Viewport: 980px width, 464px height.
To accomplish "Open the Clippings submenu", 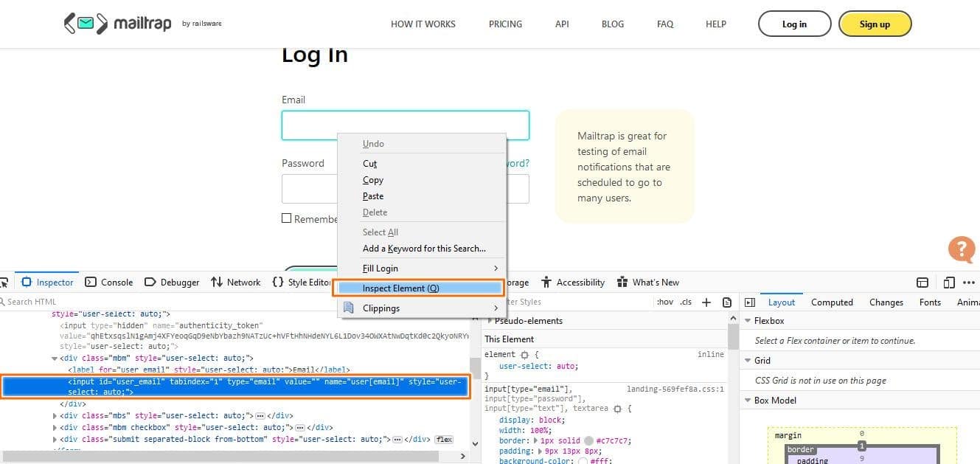I will (x=422, y=308).
